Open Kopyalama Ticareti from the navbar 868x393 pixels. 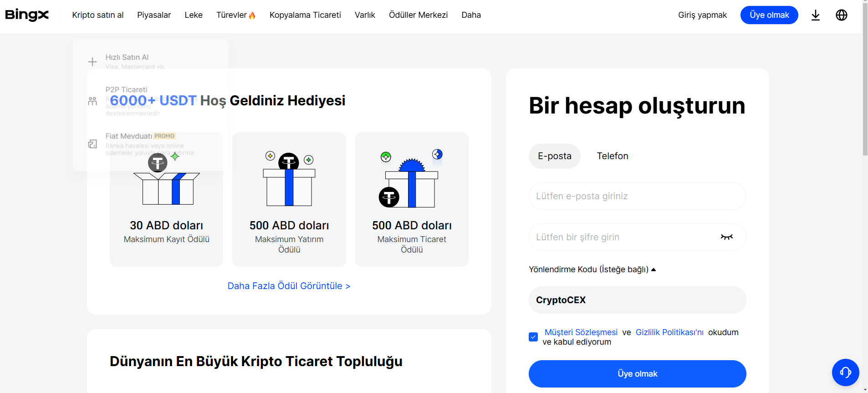305,15
